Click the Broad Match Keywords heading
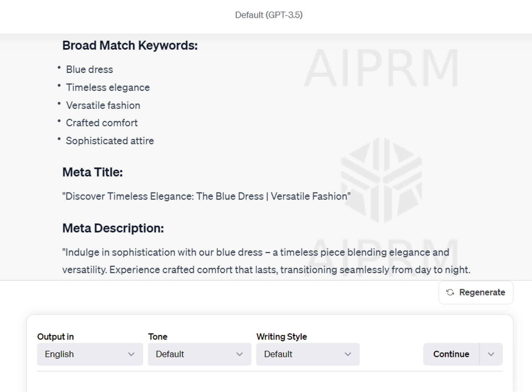Viewport: 532px width, 392px height. [130, 45]
